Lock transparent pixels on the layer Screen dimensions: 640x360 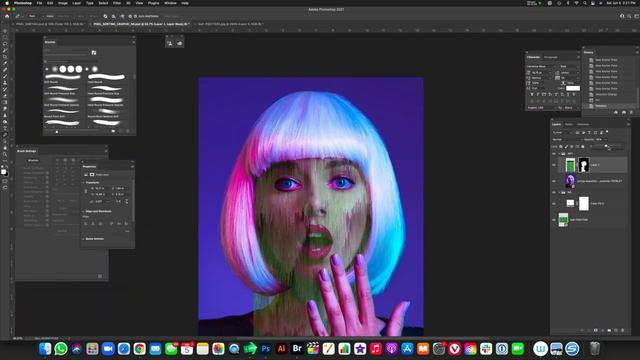point(561,147)
